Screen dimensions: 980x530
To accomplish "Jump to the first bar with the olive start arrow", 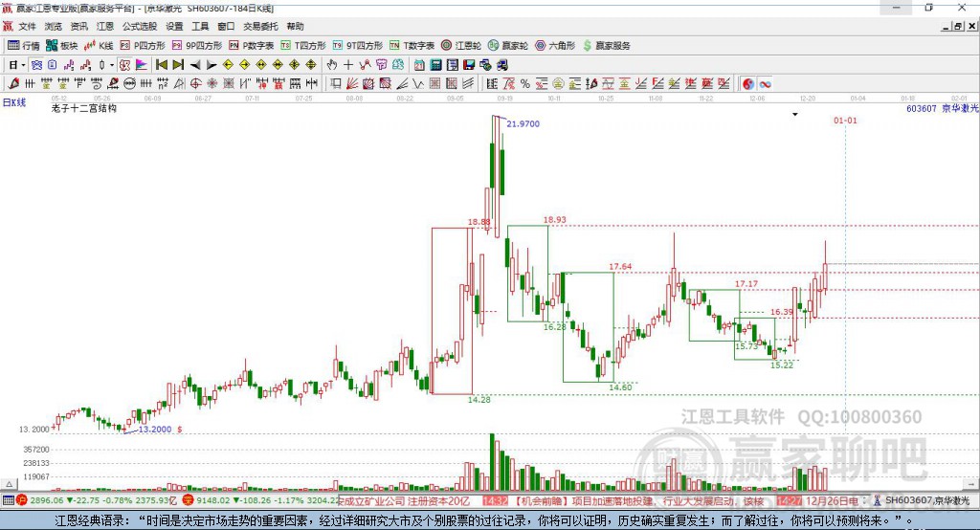I will (161, 65).
